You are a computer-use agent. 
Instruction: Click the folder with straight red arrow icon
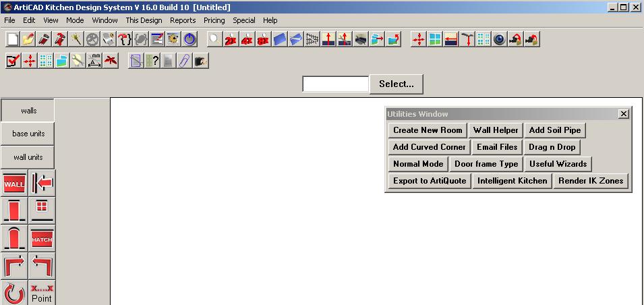377,39
